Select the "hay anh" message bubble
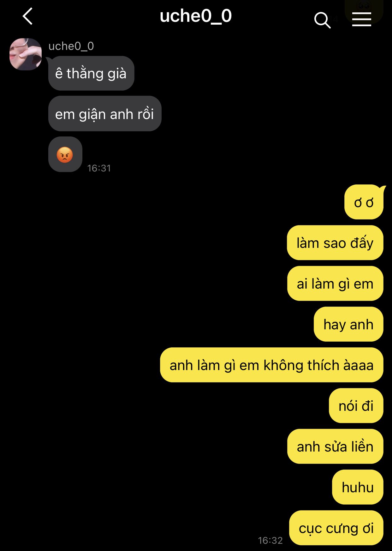 click(348, 324)
